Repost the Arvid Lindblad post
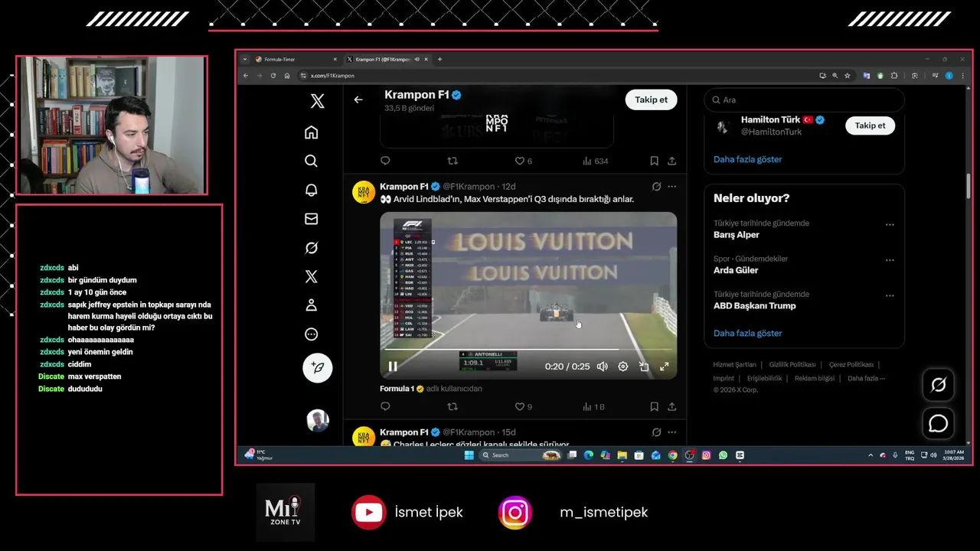This screenshot has height=551, width=980. click(452, 406)
